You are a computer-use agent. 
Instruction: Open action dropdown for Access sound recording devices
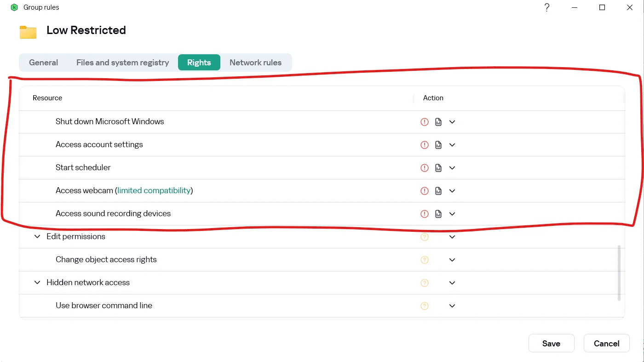pyautogui.click(x=452, y=214)
